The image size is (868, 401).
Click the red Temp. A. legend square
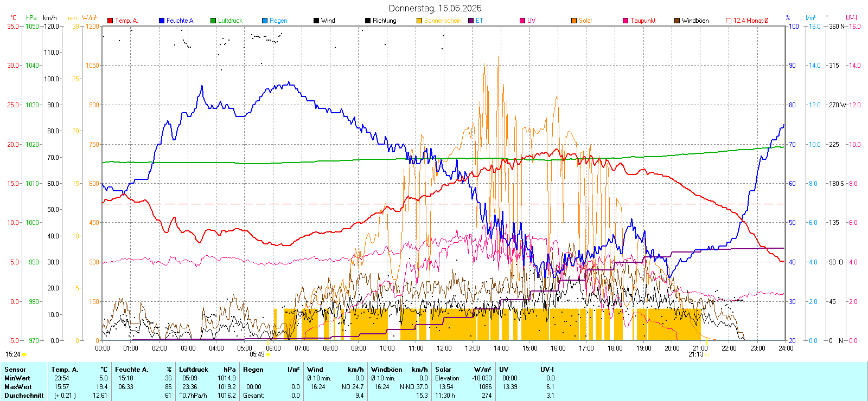[x=110, y=21]
